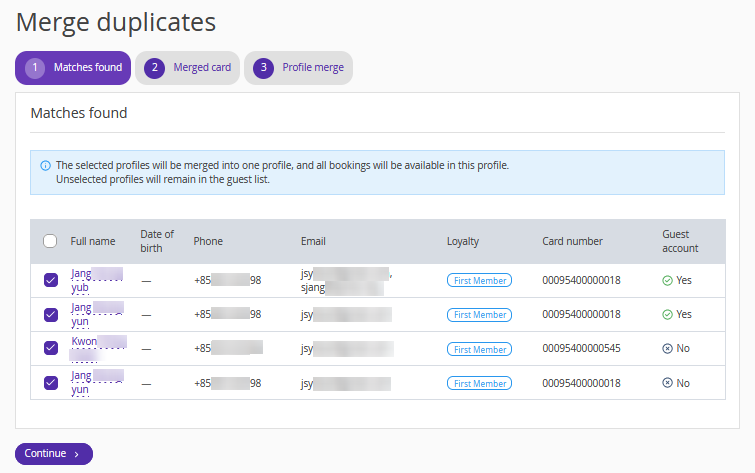
Task: Click the X-circle icon in Kwon row
Action: point(667,349)
